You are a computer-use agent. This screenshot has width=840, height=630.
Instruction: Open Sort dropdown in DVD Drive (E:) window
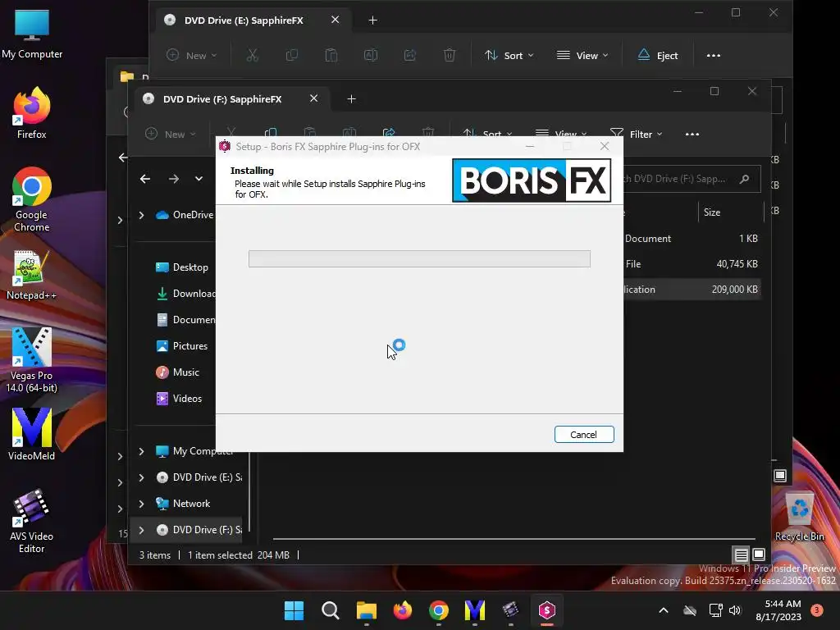point(509,55)
